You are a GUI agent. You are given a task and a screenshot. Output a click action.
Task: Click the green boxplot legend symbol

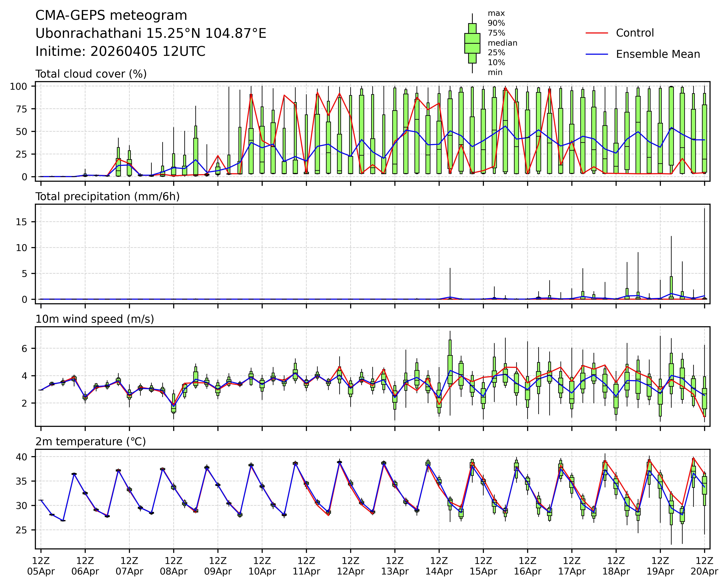[x=472, y=43]
